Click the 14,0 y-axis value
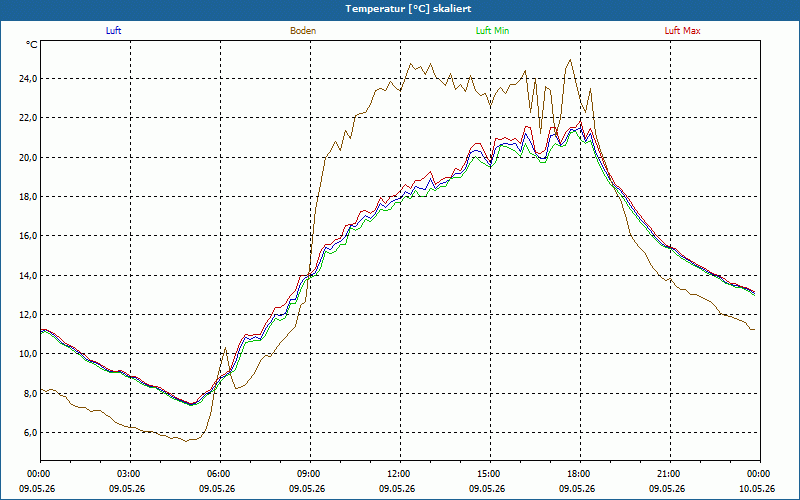The image size is (800, 500). pyautogui.click(x=28, y=276)
